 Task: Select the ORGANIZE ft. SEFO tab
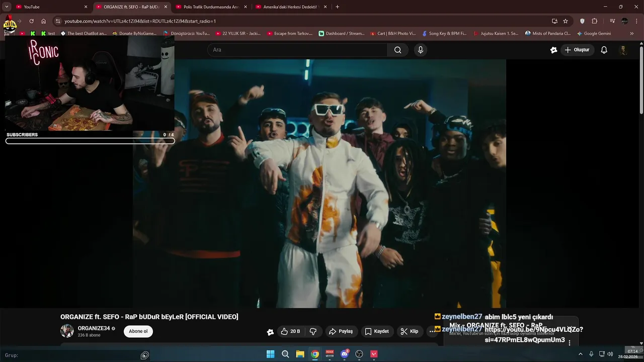(132, 7)
